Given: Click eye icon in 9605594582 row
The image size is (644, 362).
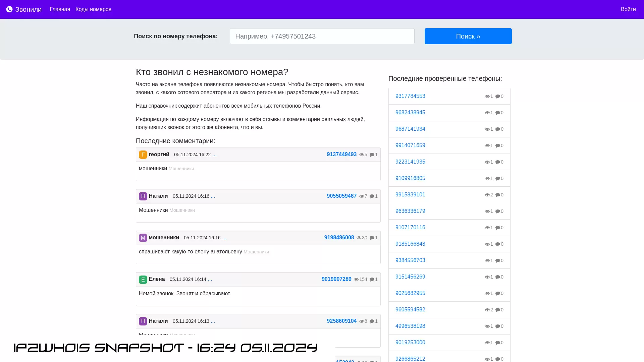Looking at the screenshot, I should click(487, 310).
